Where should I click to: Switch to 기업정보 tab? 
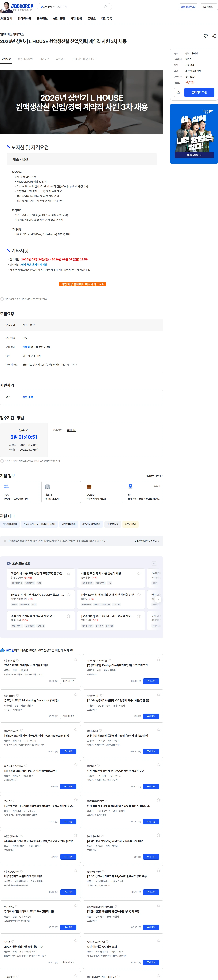44,59
